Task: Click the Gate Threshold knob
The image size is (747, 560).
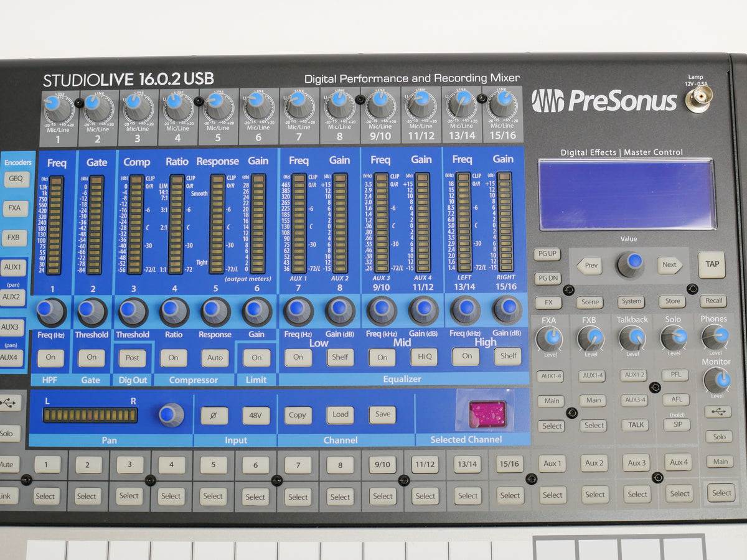Action: click(92, 311)
